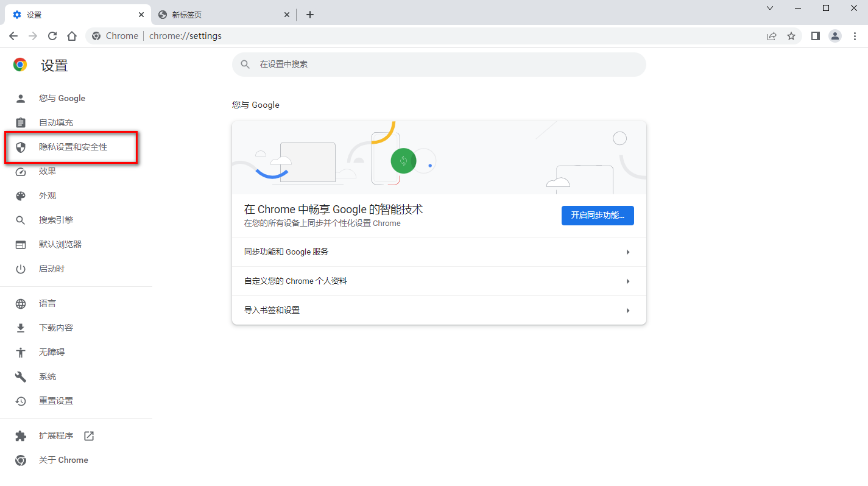Viewport: 868px width, 486px height.
Task: Click the 在设置中搜索 search field
Action: point(439,64)
